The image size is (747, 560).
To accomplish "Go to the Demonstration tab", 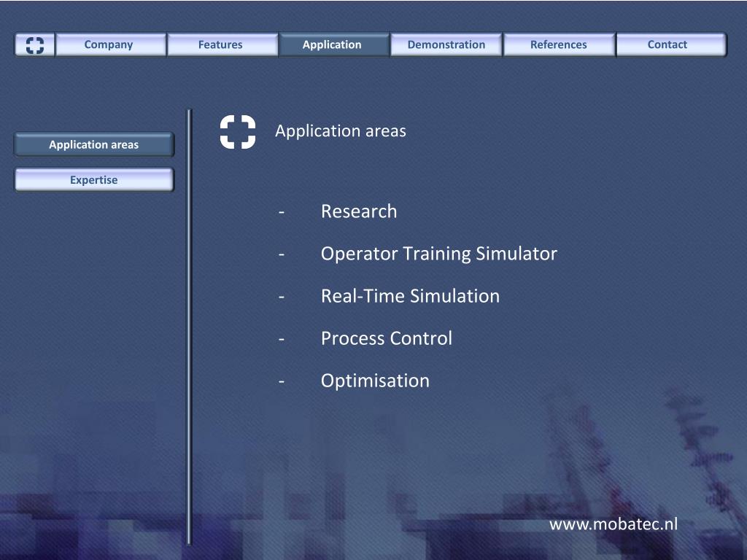I will [x=446, y=44].
